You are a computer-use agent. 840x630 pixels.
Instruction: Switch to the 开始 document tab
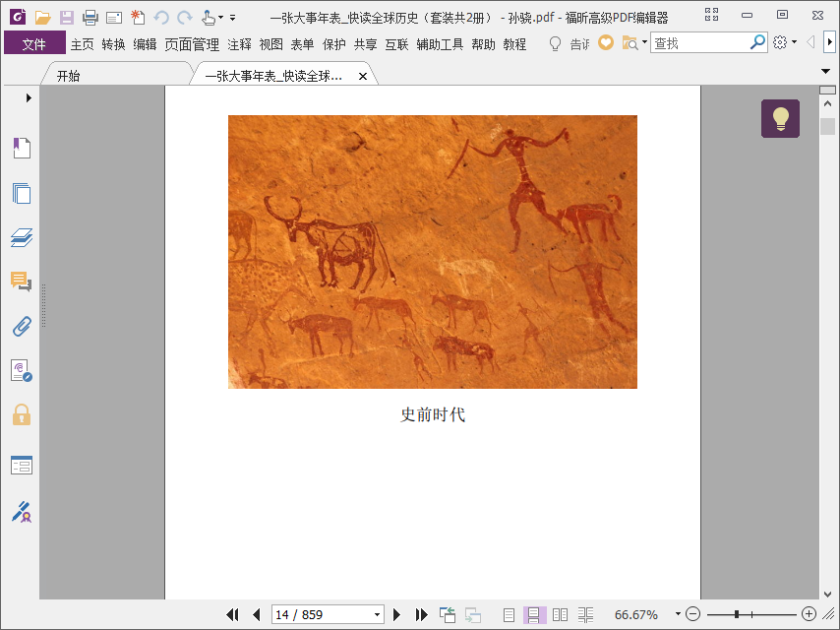(116, 76)
